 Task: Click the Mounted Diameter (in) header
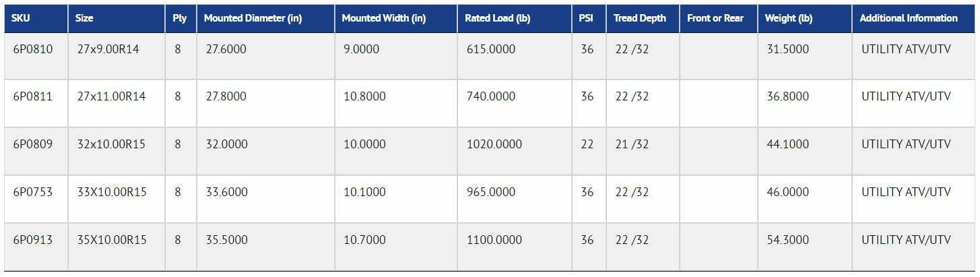[x=253, y=18]
